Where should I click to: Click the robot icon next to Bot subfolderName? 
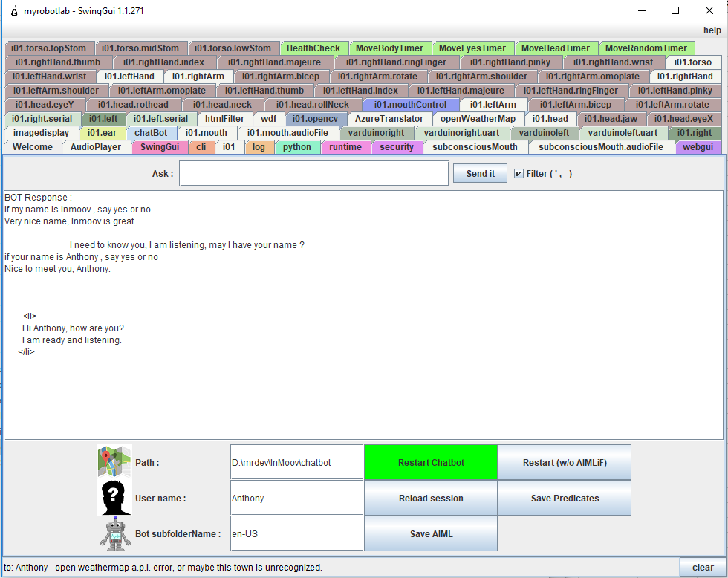tap(113, 533)
